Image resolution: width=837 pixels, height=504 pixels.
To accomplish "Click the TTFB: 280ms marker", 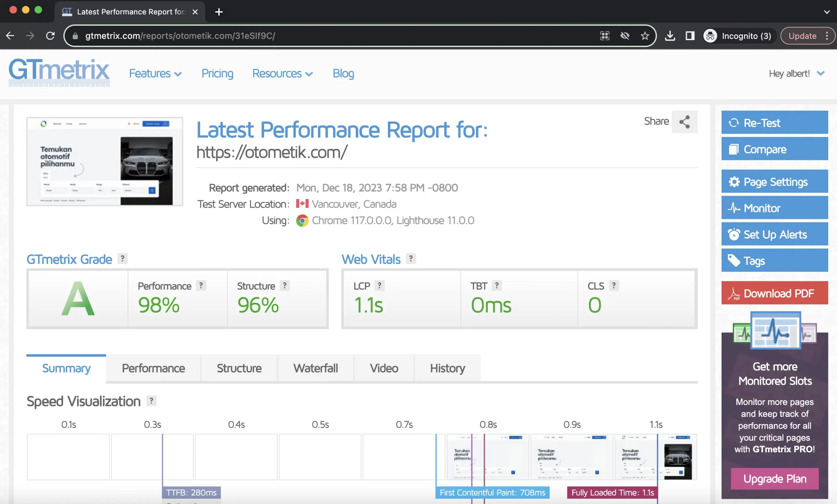I will coord(191,493).
